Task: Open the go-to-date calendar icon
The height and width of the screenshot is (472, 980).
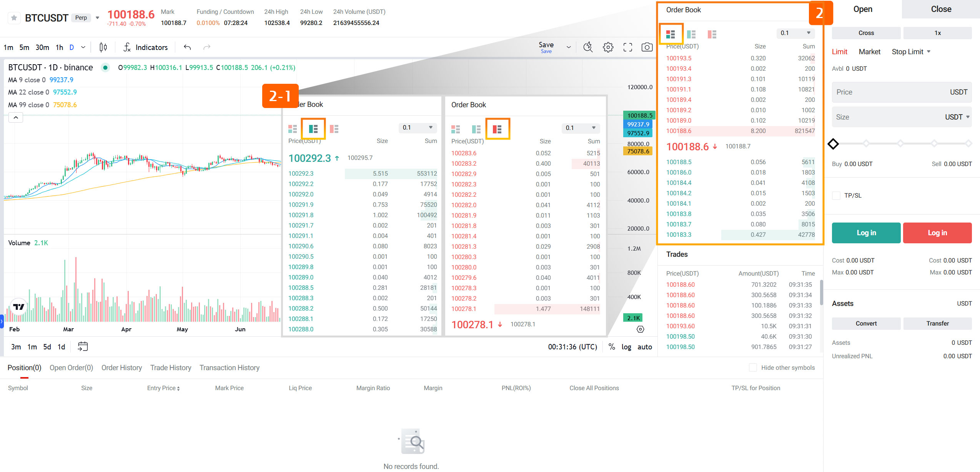Action: pos(83,347)
